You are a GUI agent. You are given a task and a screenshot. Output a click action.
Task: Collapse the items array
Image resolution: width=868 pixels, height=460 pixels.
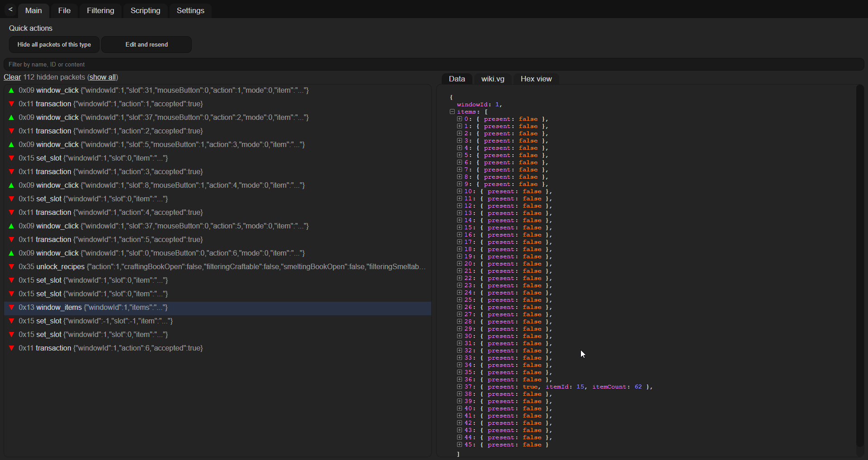coord(452,112)
